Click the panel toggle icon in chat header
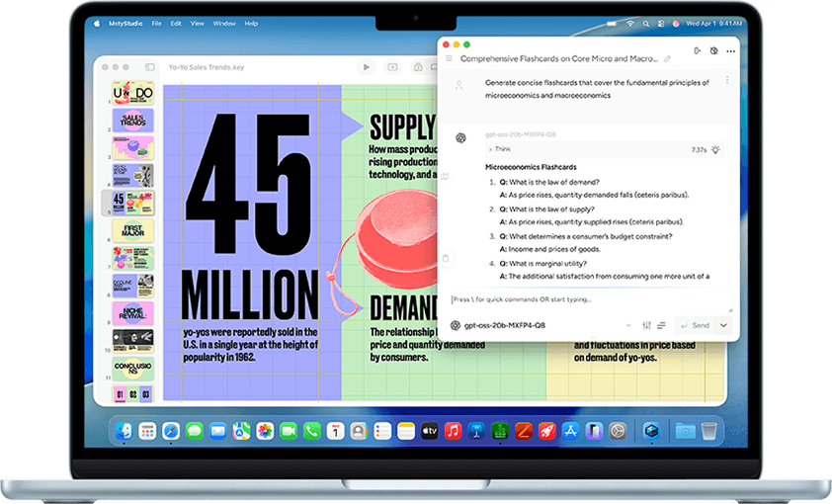The image size is (832, 504). (698, 51)
